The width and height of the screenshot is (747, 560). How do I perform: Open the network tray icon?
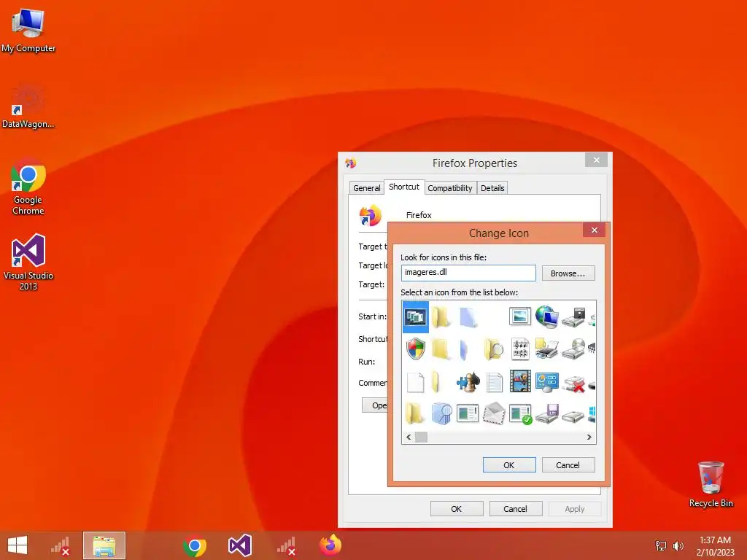pos(661,546)
